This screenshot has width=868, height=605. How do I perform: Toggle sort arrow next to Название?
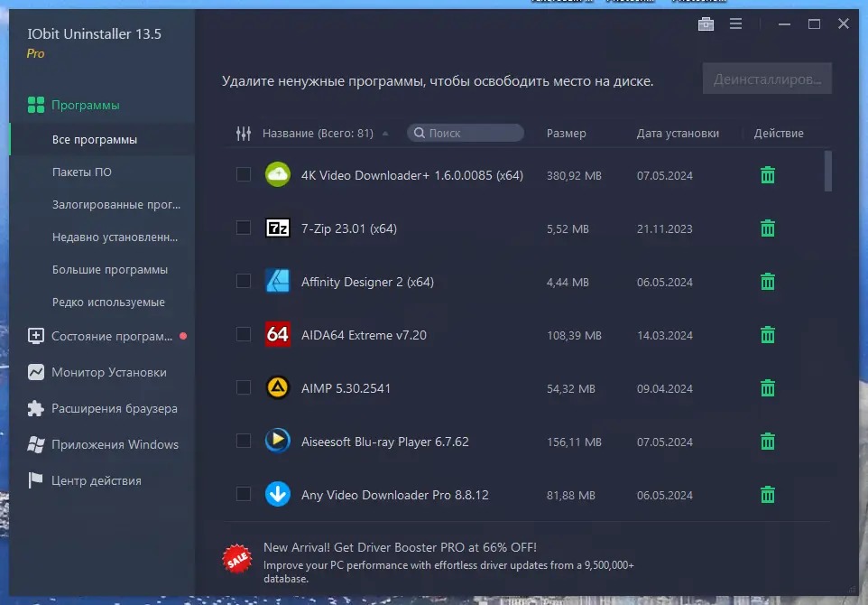(x=385, y=134)
